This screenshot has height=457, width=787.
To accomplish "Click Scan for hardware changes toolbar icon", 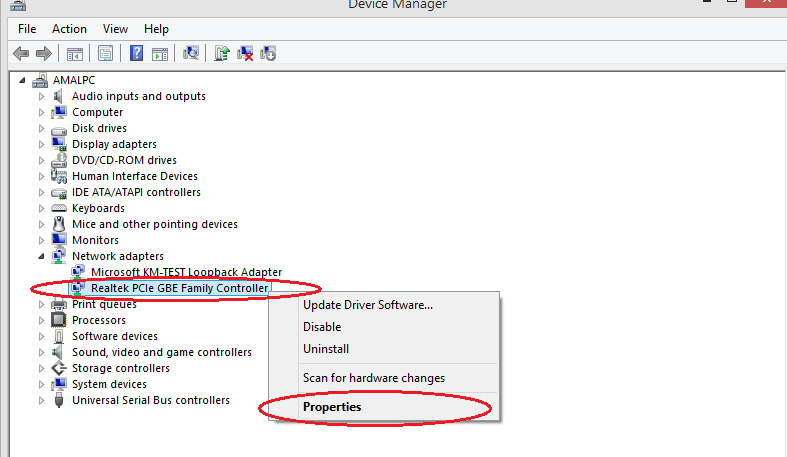I will point(191,53).
